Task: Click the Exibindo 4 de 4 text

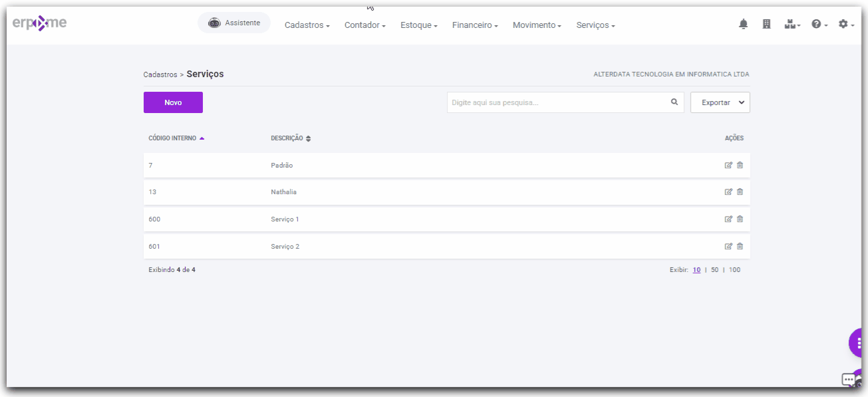Action: [x=172, y=270]
